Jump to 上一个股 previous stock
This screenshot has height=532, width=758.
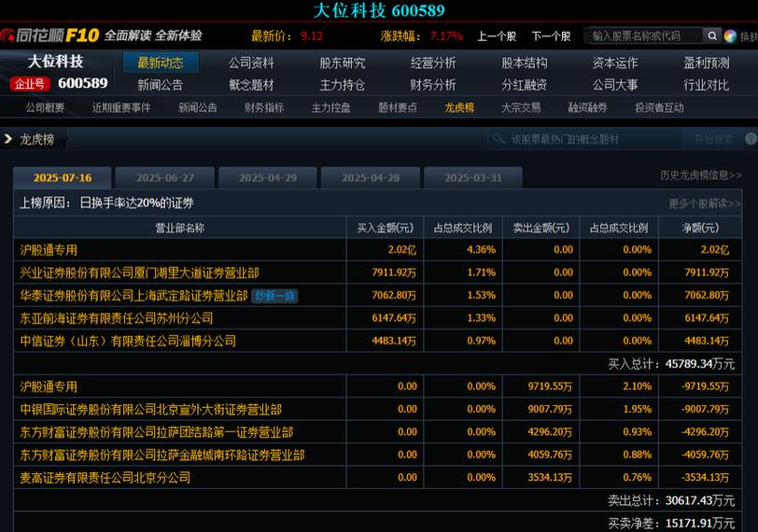(497, 35)
